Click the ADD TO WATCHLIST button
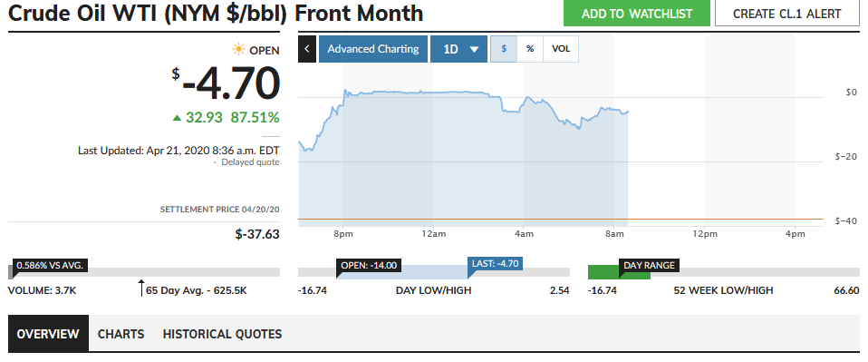Viewport: 868px width, 362px height. 637,14
